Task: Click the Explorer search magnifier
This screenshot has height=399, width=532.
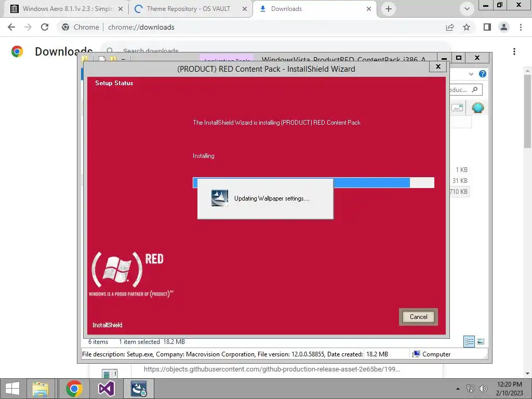Action: [475, 89]
